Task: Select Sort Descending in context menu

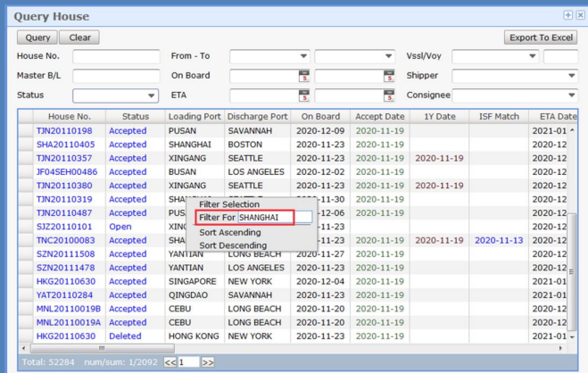Action: [232, 245]
